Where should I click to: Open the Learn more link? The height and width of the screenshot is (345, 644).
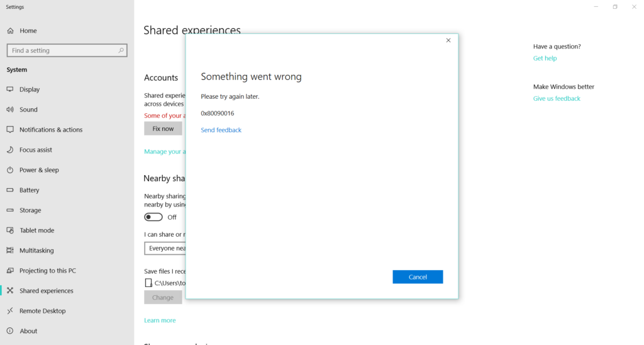(x=160, y=320)
